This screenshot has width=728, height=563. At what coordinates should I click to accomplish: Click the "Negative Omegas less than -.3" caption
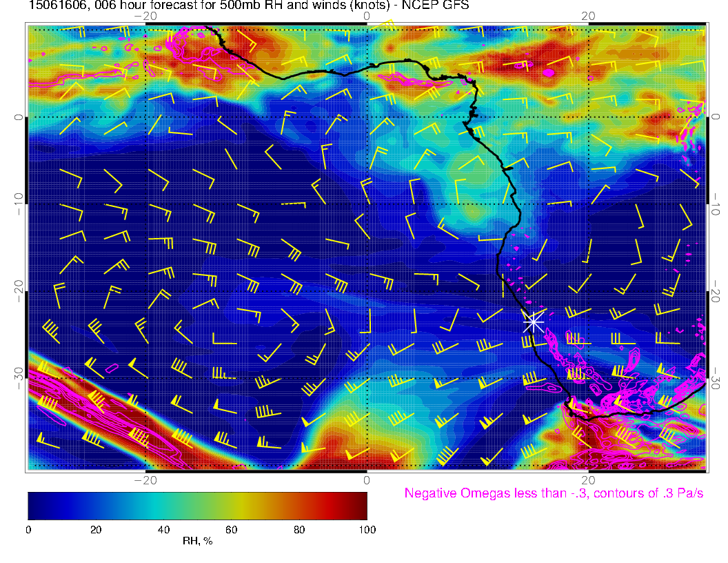click(x=554, y=493)
